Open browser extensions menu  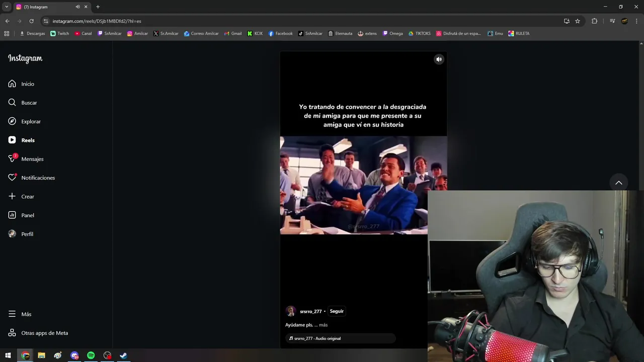tap(594, 21)
